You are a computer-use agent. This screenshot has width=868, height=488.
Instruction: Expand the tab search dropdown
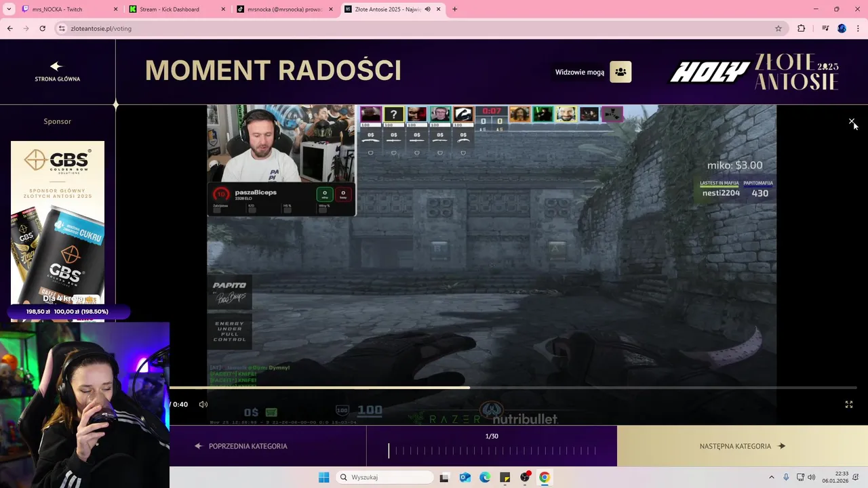(x=8, y=9)
